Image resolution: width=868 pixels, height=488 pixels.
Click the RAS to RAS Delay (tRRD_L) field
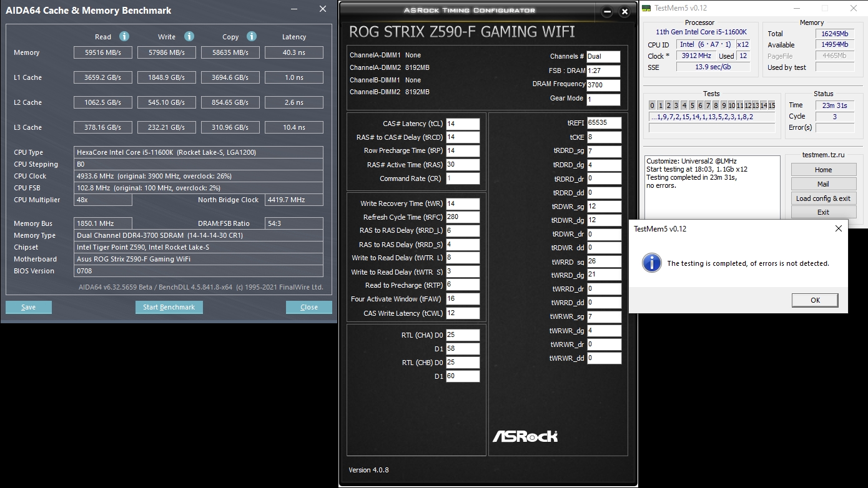click(x=463, y=231)
